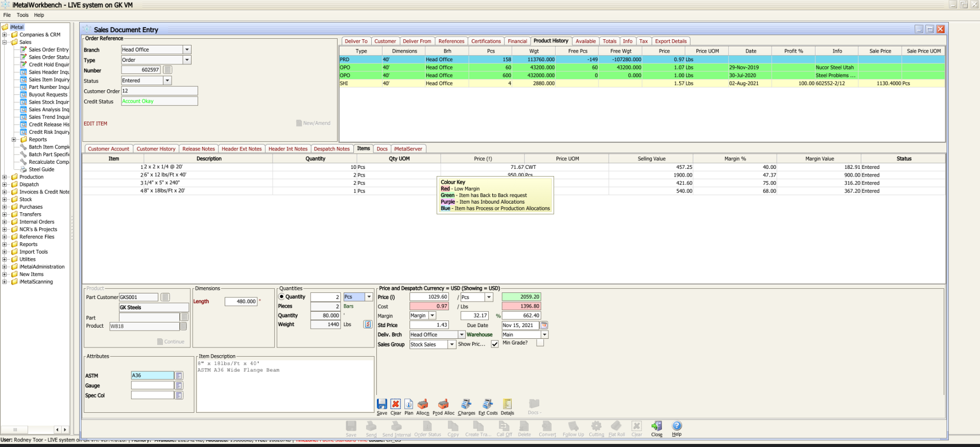This screenshot has width=980, height=447.
Task: Open the Due Date calendar picker
Action: tap(544, 326)
